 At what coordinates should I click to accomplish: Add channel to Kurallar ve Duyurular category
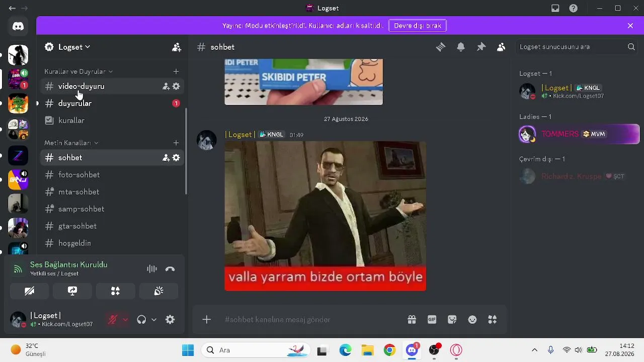[x=176, y=71]
